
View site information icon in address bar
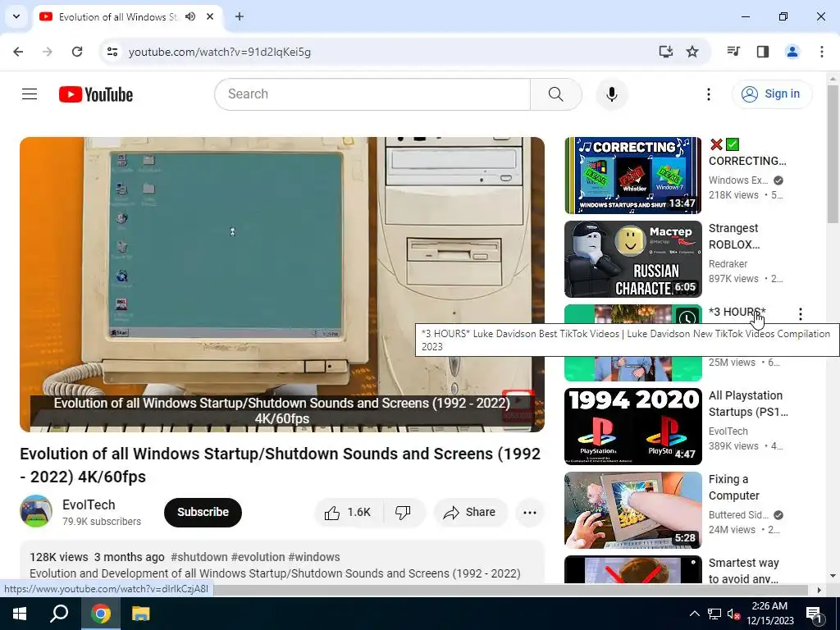pyautogui.click(x=112, y=52)
